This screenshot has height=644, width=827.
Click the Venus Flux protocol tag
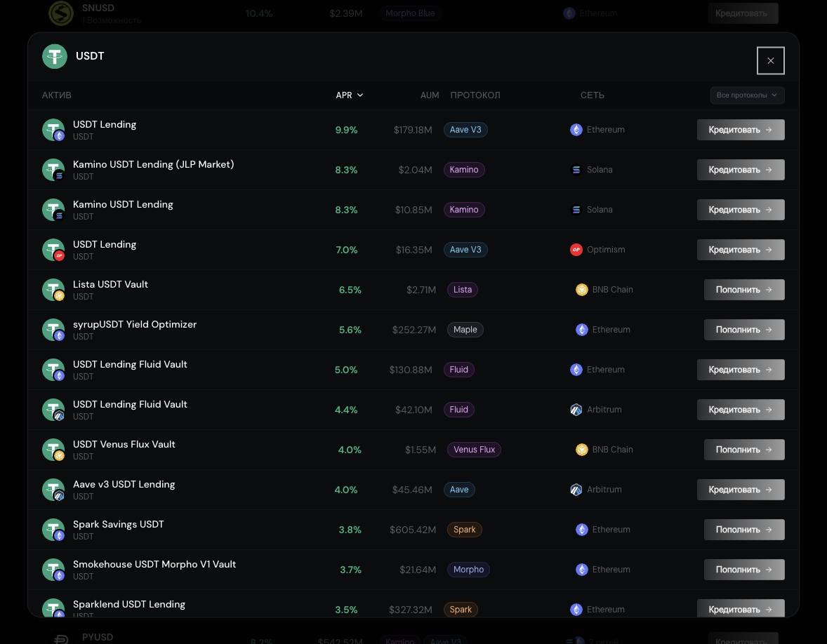point(474,450)
